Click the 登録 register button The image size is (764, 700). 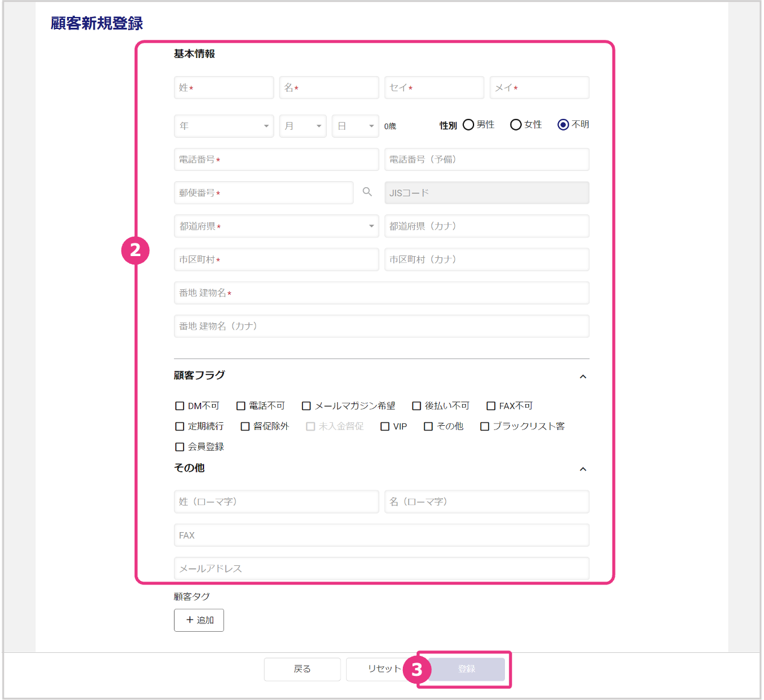pos(466,669)
